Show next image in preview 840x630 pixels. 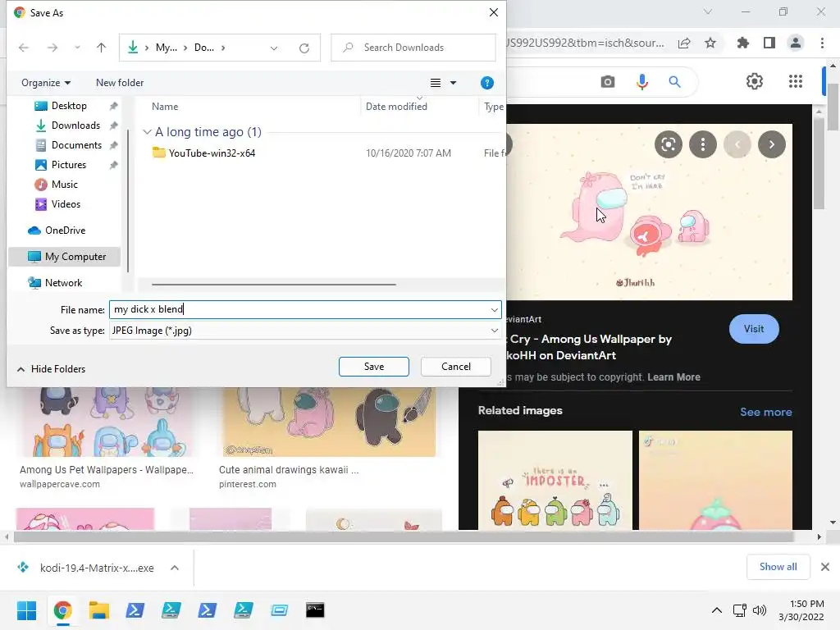click(x=771, y=144)
